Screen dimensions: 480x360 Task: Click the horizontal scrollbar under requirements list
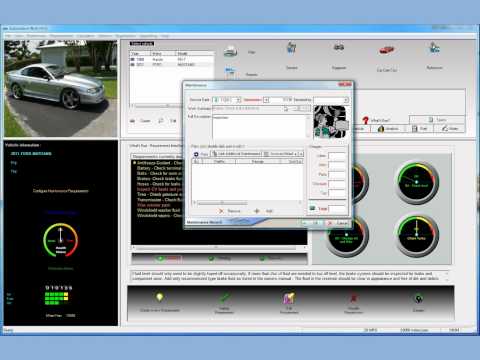click(219, 248)
